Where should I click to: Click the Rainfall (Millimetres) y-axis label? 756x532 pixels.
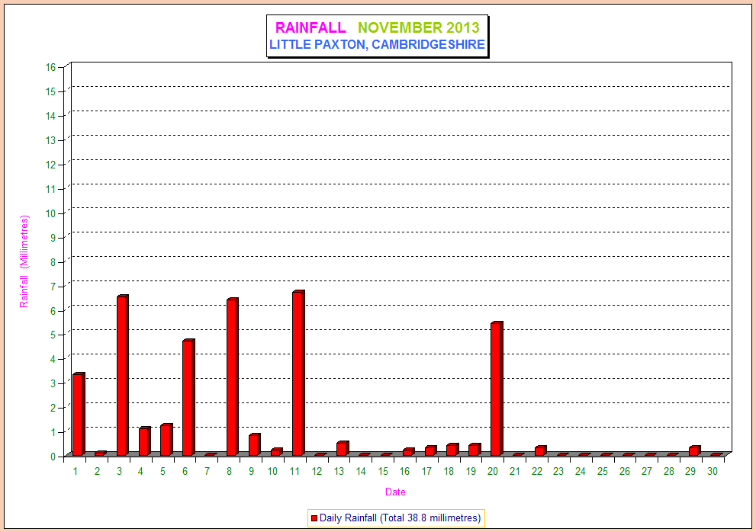pyautogui.click(x=24, y=261)
